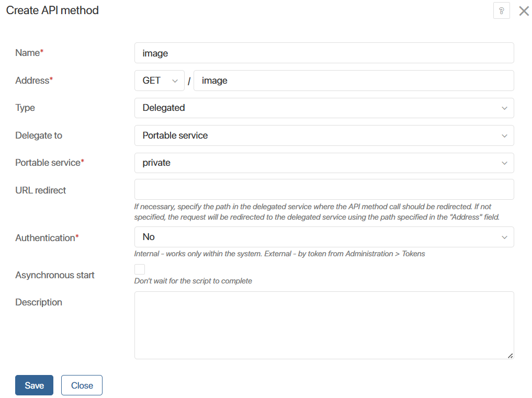Close the Create API method dialog with the X
532x398 pixels.
(524, 10)
